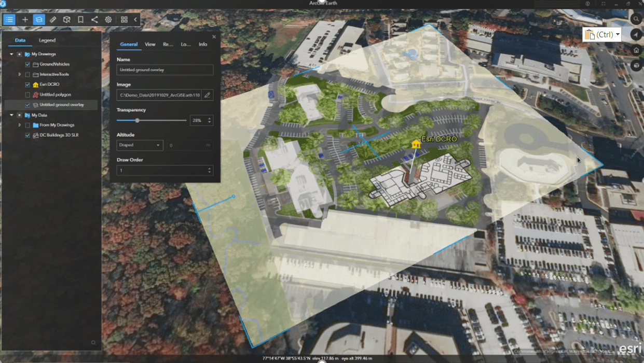Viewport: 644px width, 363px height.
Task: Switch to the Data tab
Action: (x=20, y=40)
